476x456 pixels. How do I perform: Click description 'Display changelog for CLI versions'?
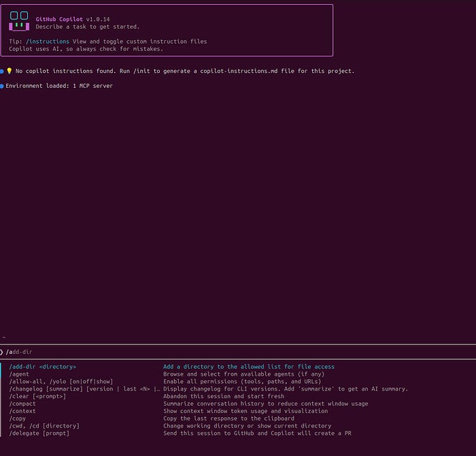(286, 389)
